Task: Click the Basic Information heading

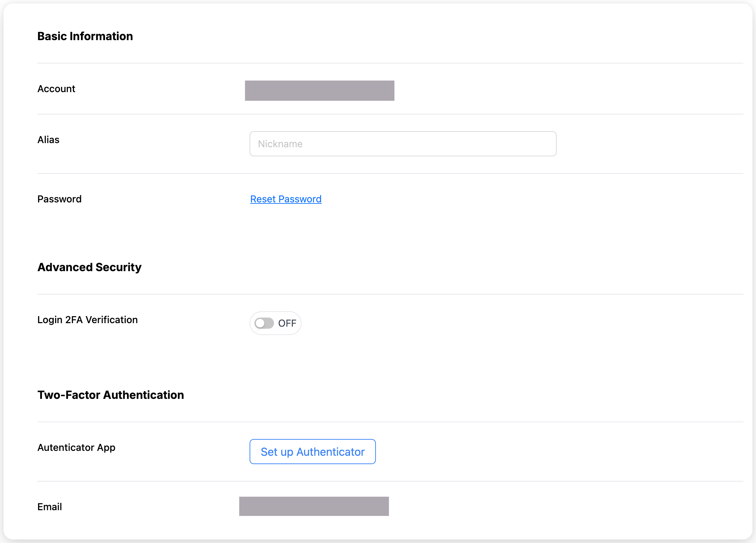Action: (85, 36)
